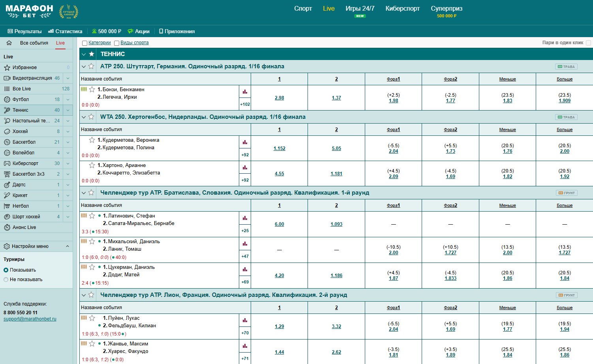Collapse the Настройки меню panel
Viewport: 593px width, 364px height.
click(x=67, y=246)
